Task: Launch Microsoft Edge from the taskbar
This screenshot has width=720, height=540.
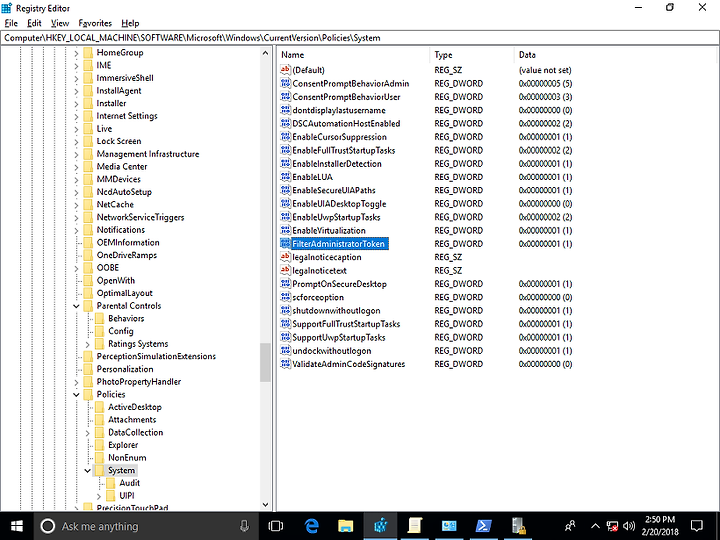Action: [x=312, y=526]
